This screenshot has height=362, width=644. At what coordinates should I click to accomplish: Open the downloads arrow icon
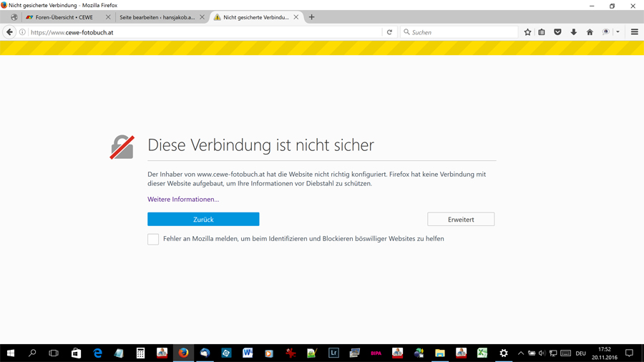click(574, 32)
